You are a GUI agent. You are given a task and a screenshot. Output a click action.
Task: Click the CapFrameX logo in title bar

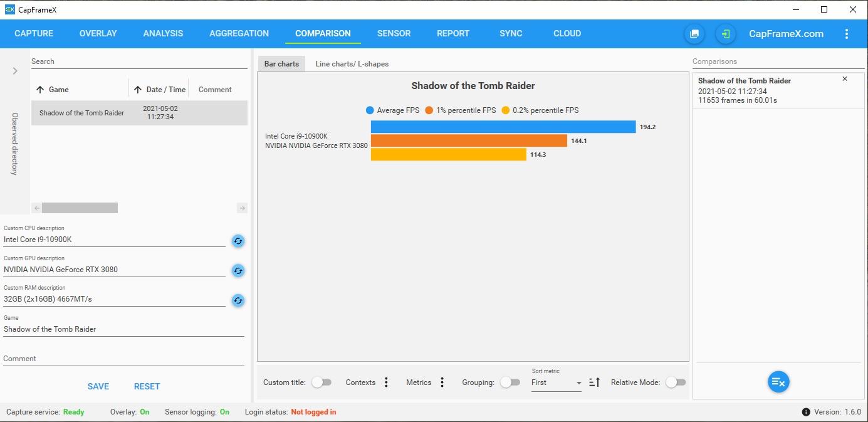pyautogui.click(x=9, y=9)
